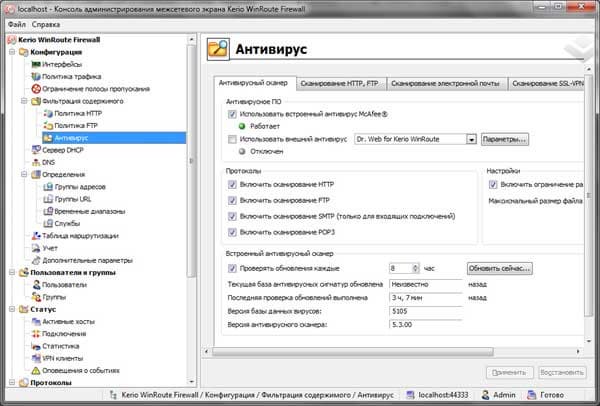Click the Политика FTP icon
This screenshot has width=600, height=406.
(48, 126)
